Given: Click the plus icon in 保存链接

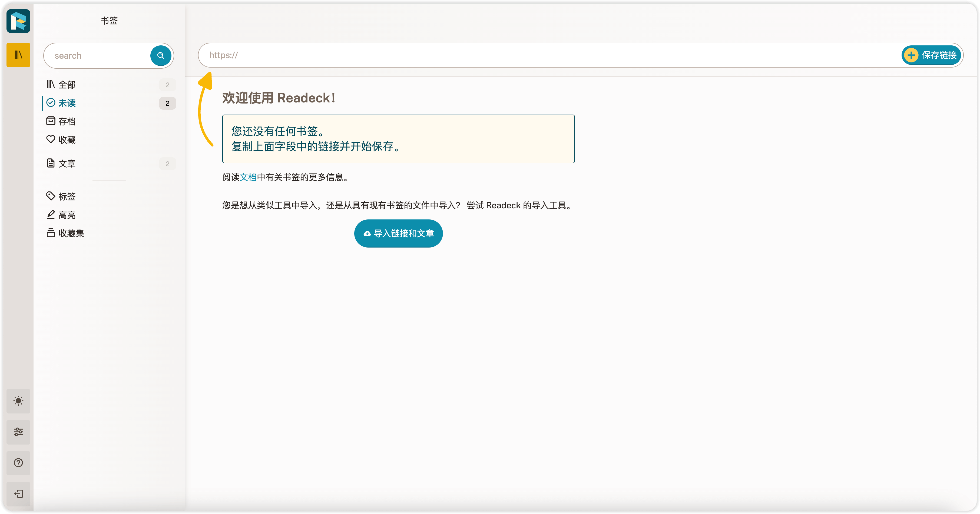Looking at the screenshot, I should (x=911, y=55).
